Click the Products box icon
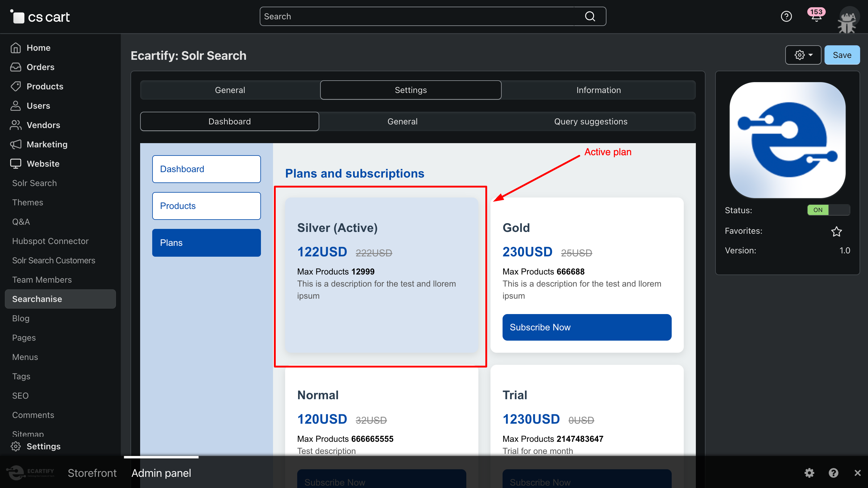The image size is (868, 488). 16,86
